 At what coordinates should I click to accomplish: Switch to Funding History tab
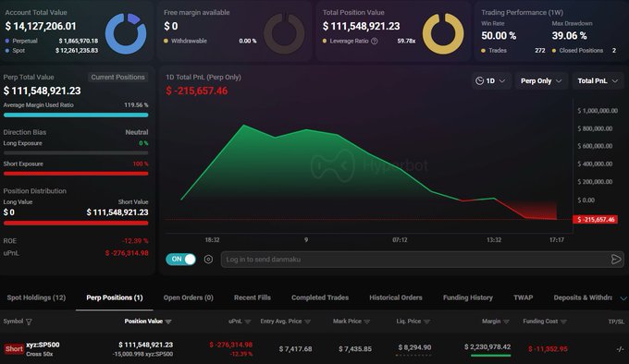point(468,297)
